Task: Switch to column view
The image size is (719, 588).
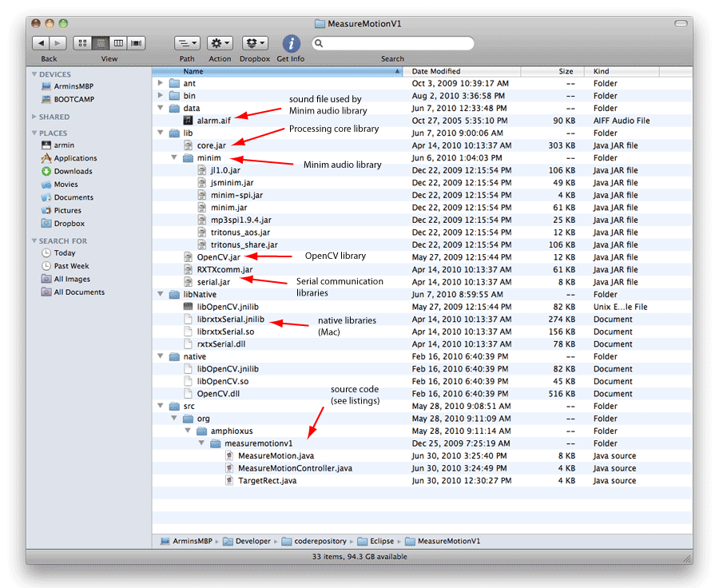Action: tap(118, 43)
